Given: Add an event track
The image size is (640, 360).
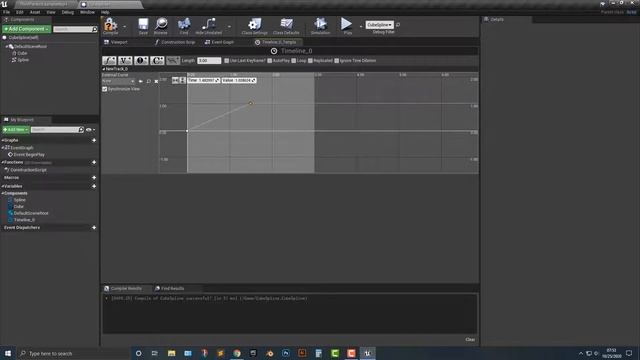Looking at the screenshot, I should coord(141,60).
